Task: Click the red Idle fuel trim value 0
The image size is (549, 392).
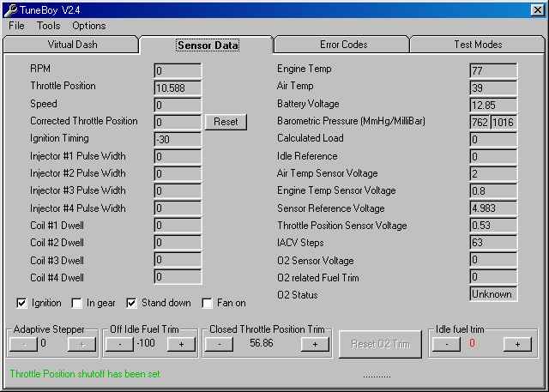Action: [472, 343]
